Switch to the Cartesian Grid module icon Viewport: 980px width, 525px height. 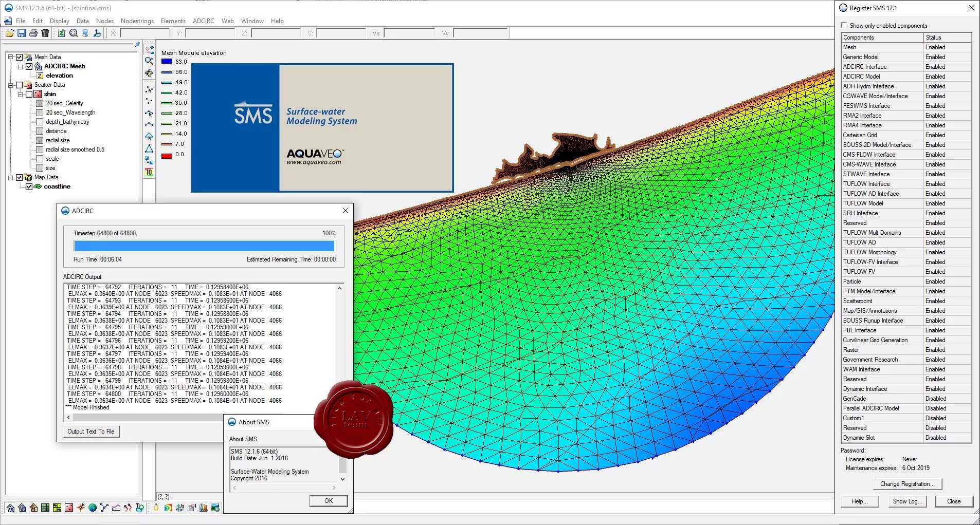click(x=45, y=508)
